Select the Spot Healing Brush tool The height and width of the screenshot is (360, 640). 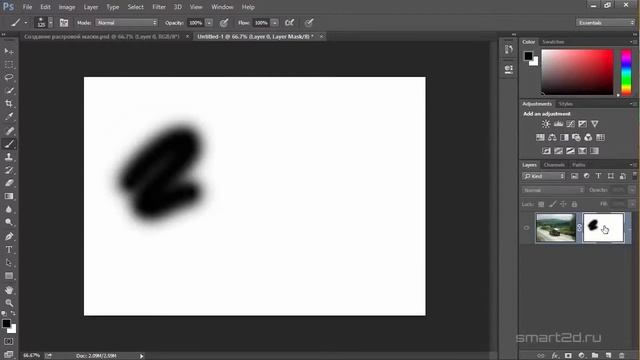[x=9, y=131]
